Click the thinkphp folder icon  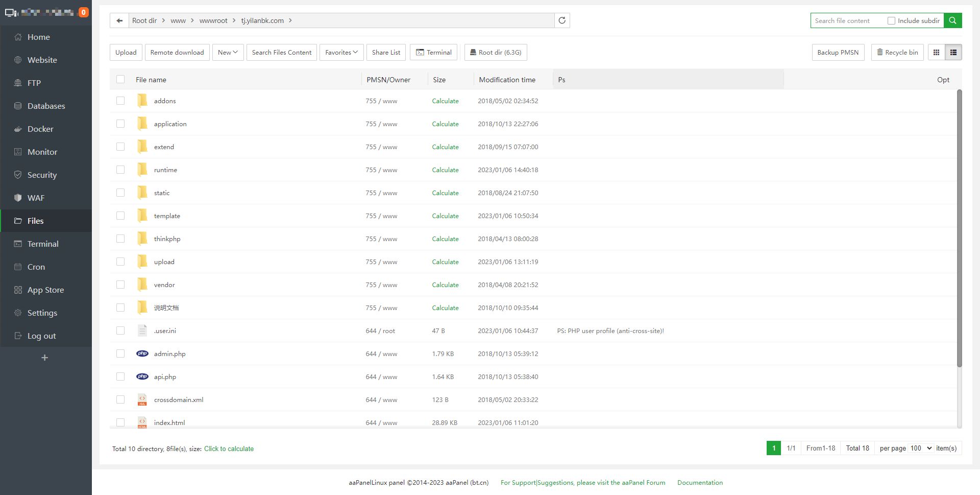tap(142, 239)
